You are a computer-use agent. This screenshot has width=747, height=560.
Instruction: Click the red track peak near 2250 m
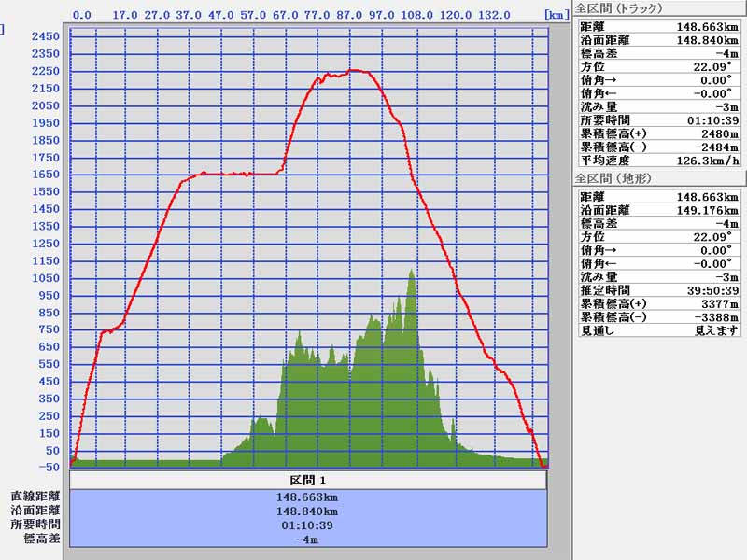point(353,71)
